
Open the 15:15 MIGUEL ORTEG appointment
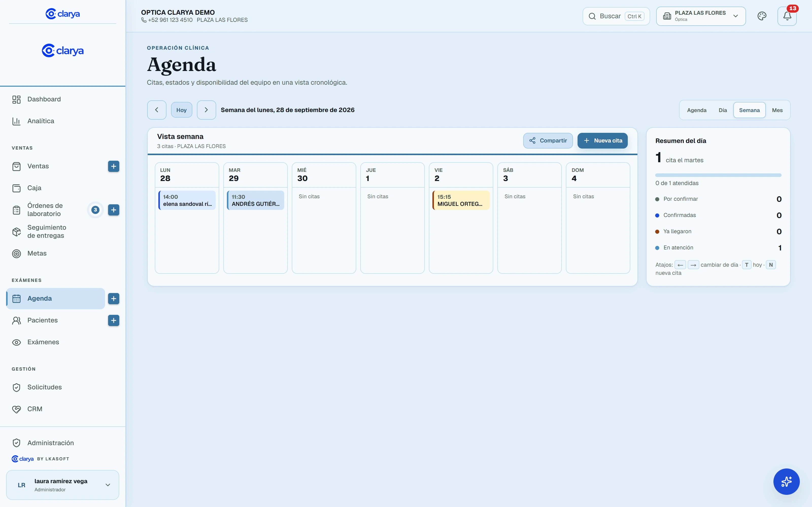(x=461, y=200)
